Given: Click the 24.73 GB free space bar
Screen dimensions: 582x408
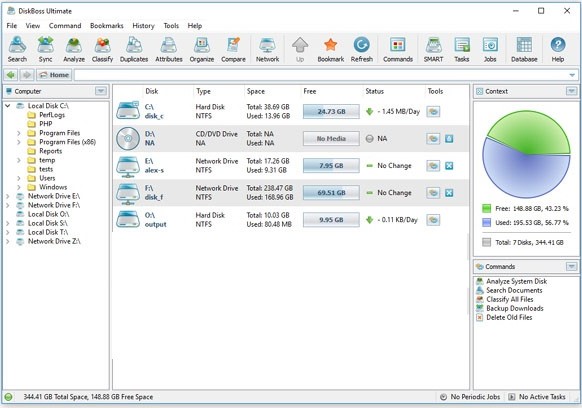Looking at the screenshot, I should tap(331, 111).
